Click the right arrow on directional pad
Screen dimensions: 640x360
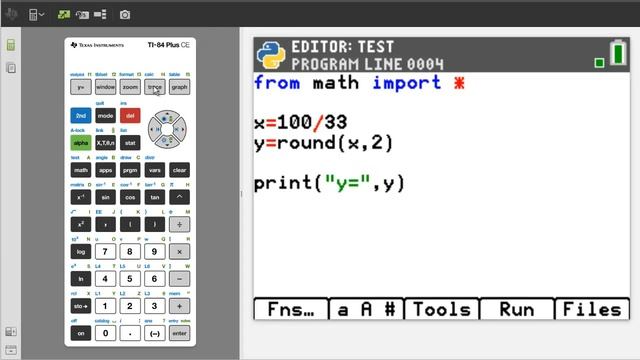pos(180,129)
